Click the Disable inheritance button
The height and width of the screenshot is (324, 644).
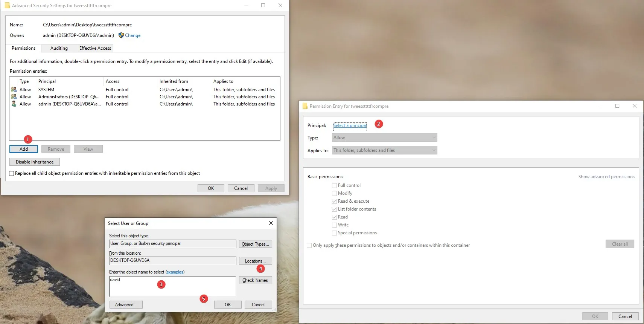[35, 162]
